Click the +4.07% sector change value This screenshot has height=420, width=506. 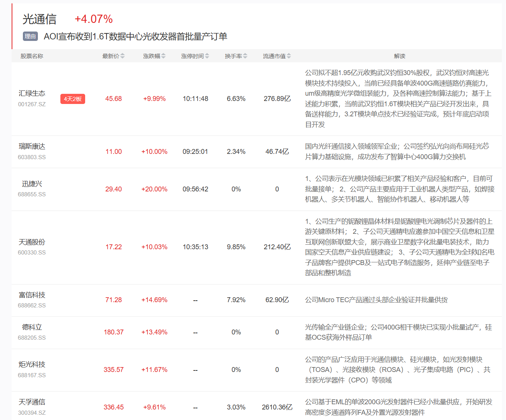[93, 19]
